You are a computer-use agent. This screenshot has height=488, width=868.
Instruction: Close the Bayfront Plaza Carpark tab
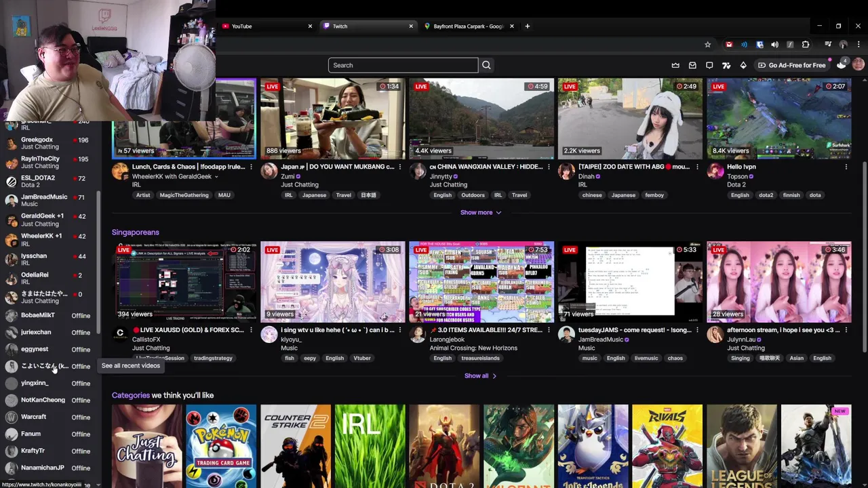click(512, 26)
